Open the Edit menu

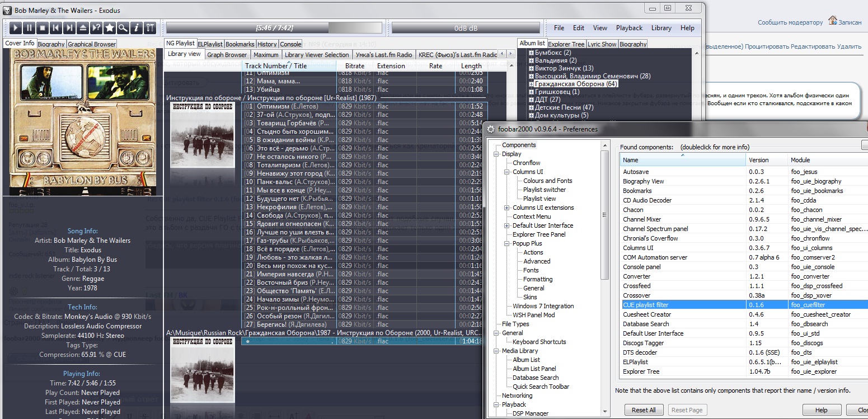[579, 28]
